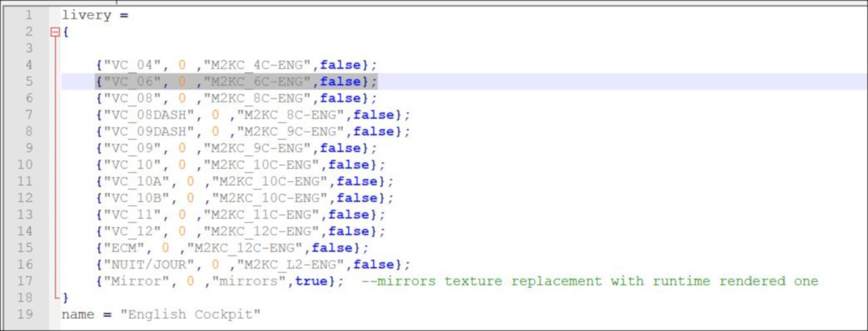Image resolution: width=868 pixels, height=331 pixels.
Task: Click the text "livery ="
Action: click(x=95, y=15)
